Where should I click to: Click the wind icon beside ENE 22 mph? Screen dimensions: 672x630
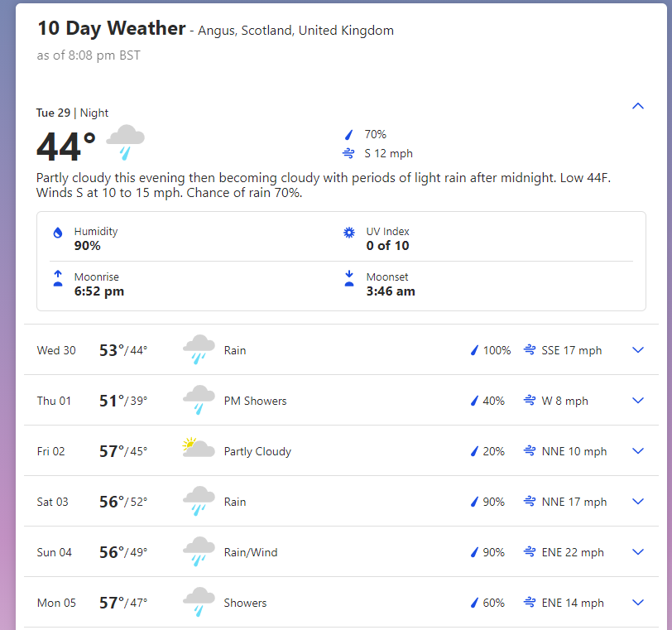coord(529,552)
